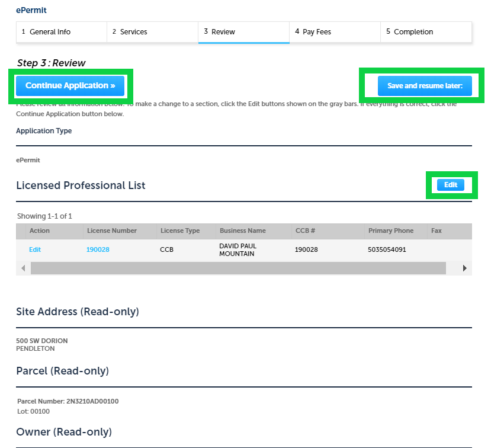The width and height of the screenshot is (491, 448).
Task: Go to the General Info step tab
Action: 61,32
